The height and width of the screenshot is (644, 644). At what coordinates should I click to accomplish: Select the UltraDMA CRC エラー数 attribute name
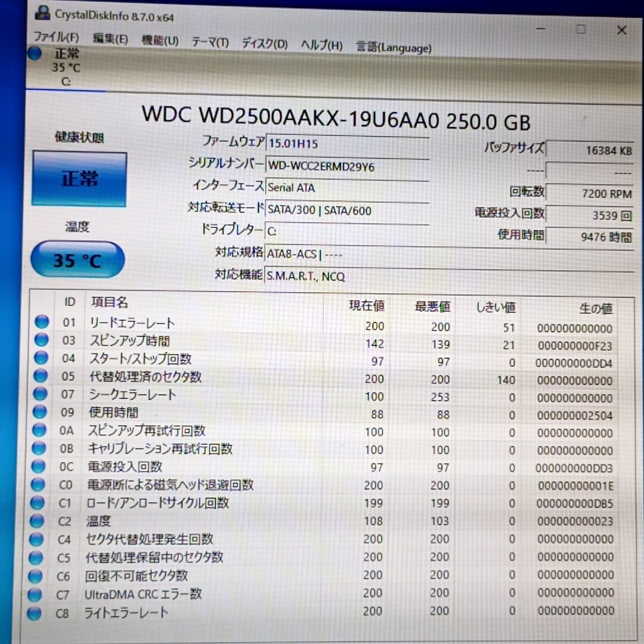pyautogui.click(x=143, y=595)
